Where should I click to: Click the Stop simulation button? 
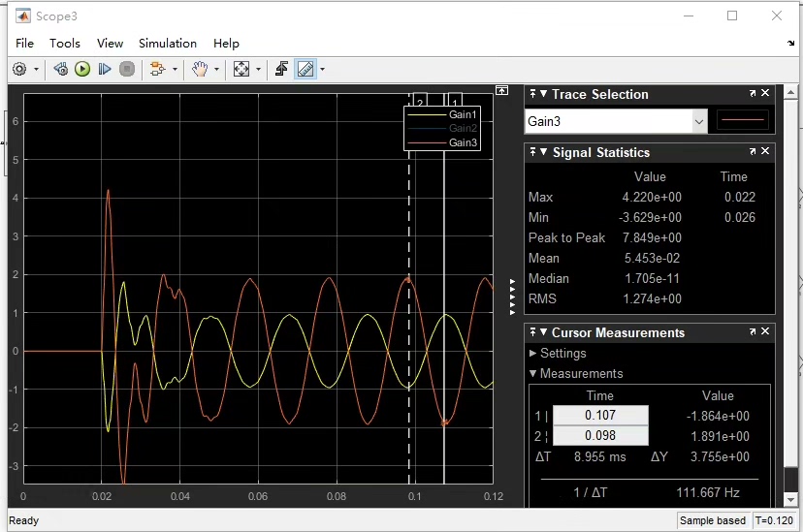127,69
